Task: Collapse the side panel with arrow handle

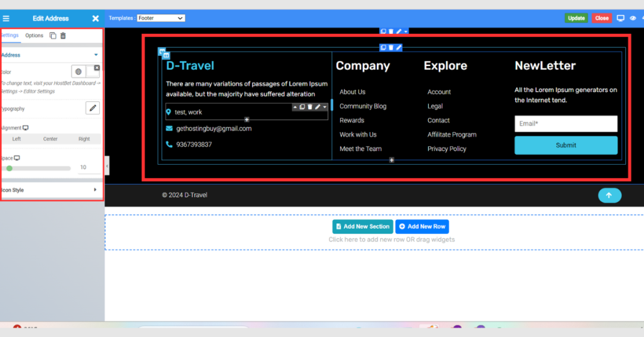Action: pyautogui.click(x=107, y=166)
